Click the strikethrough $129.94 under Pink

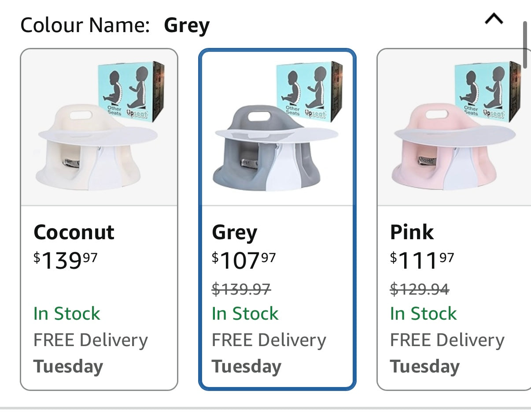(420, 289)
